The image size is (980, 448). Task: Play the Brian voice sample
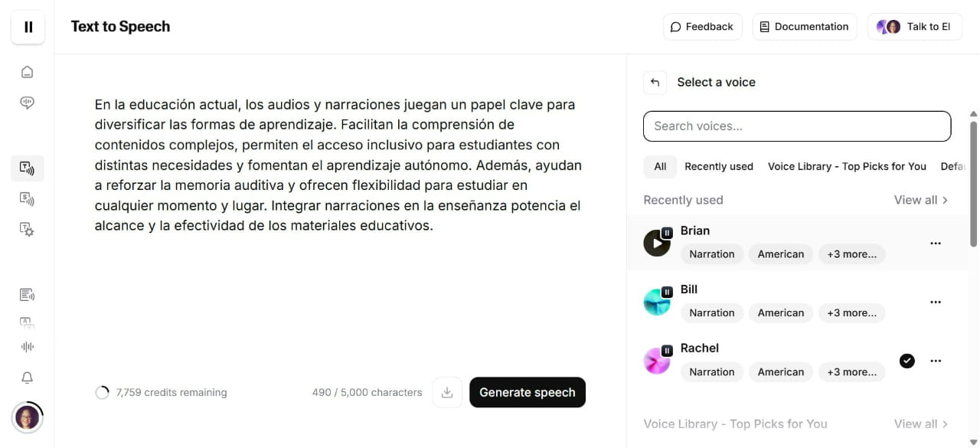[657, 243]
